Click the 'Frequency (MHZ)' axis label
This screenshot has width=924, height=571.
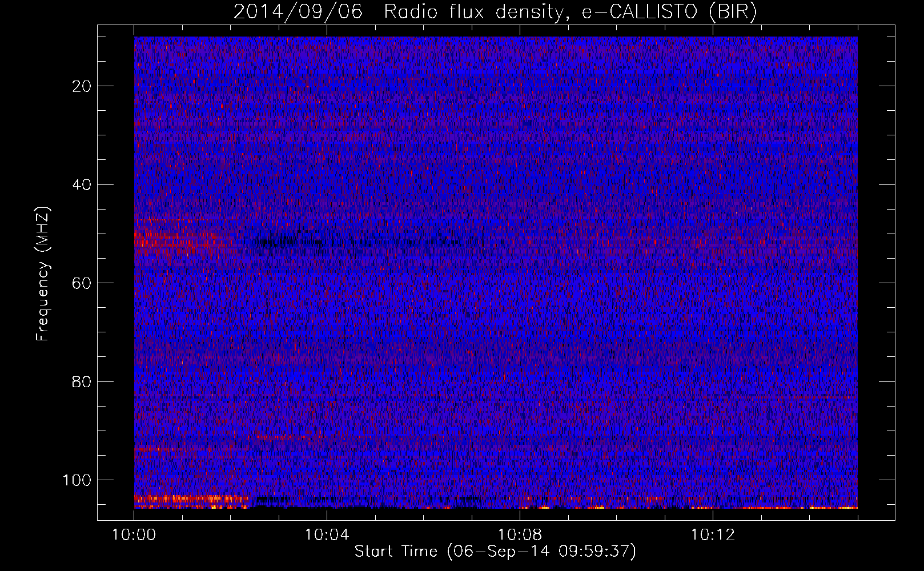tap(43, 274)
